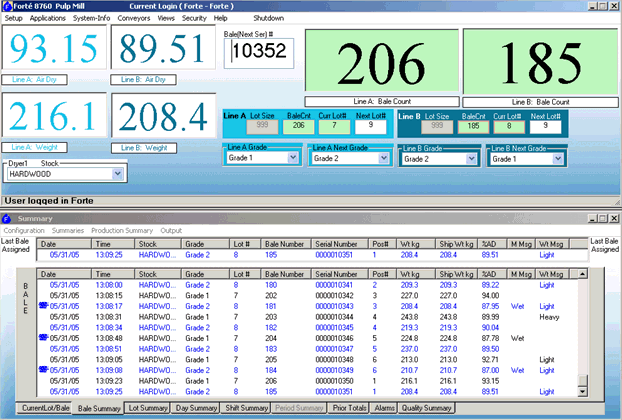Click the Line B Lot Size field
622x420 pixels.
click(x=437, y=127)
